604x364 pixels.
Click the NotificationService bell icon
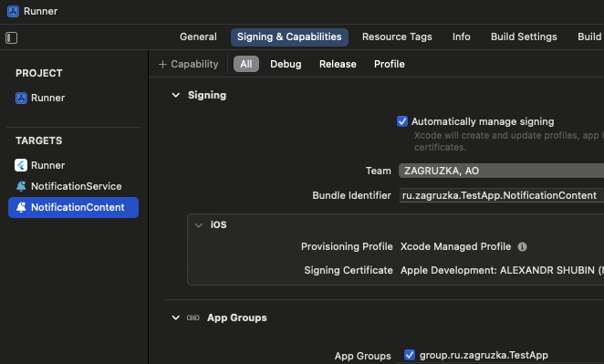click(x=21, y=186)
